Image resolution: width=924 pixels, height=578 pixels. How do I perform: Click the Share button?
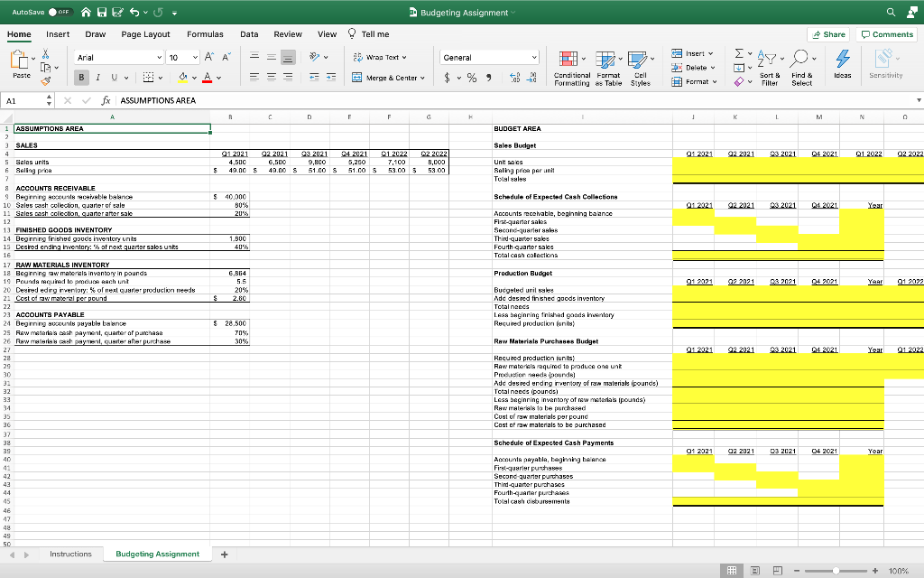pos(827,33)
